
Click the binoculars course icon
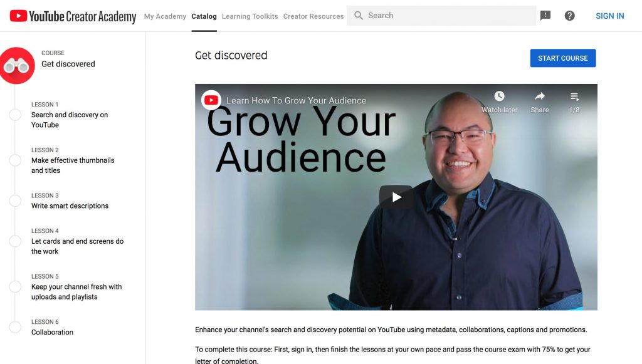click(17, 65)
